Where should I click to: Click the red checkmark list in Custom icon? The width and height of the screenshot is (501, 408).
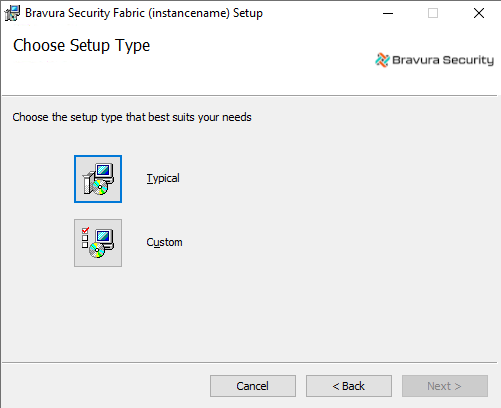click(x=85, y=238)
